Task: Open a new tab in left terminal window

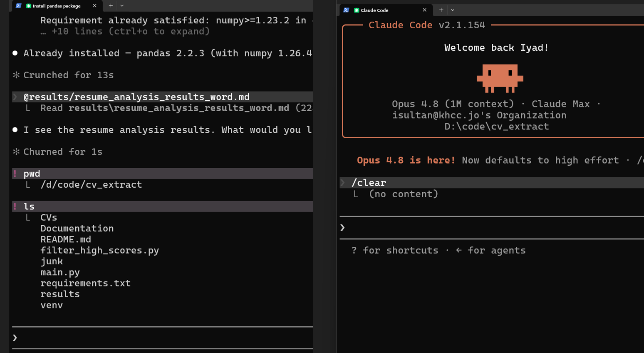Action: [x=111, y=6]
